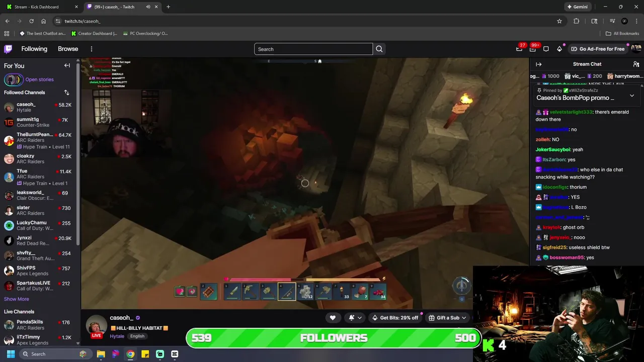Open the Twitch user avatar menu

point(636,49)
